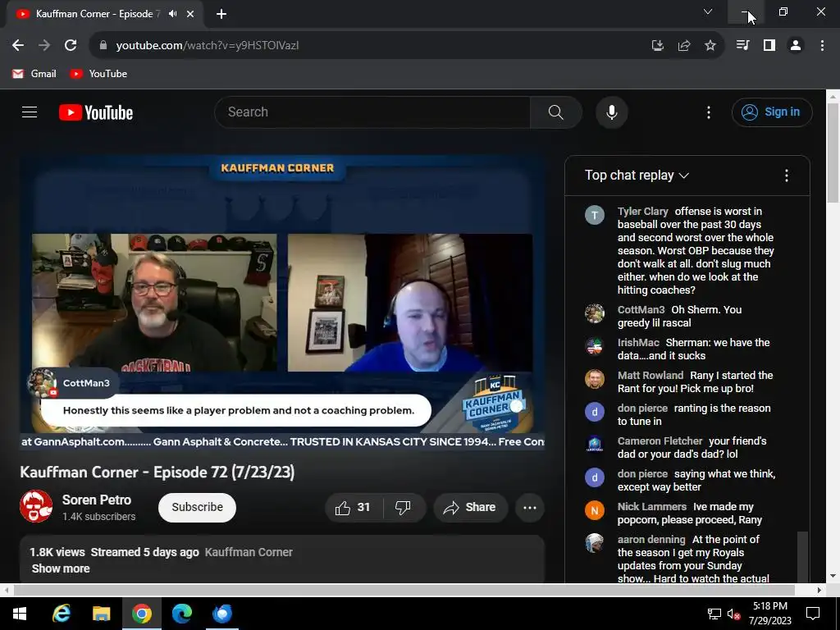Open YouTube settings three-dot menu

coord(709,112)
